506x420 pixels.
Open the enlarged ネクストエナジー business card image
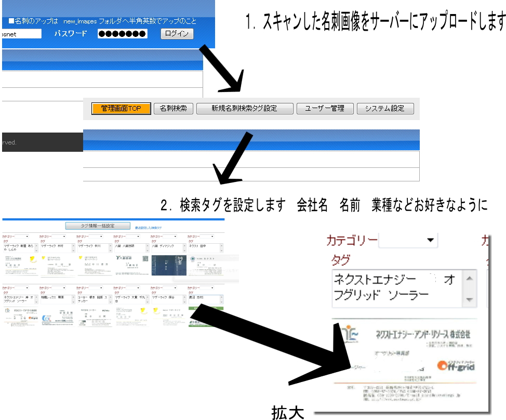(x=404, y=361)
